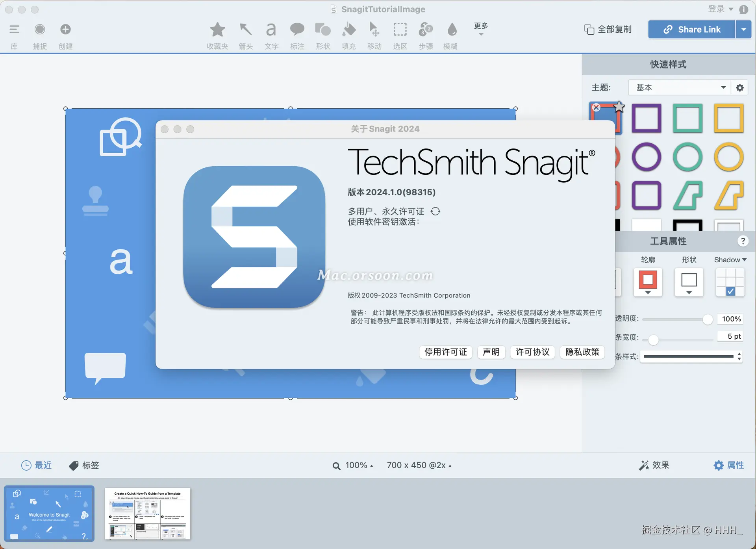The image size is (756, 549).
Task: Select the Text tool
Action: click(x=271, y=30)
